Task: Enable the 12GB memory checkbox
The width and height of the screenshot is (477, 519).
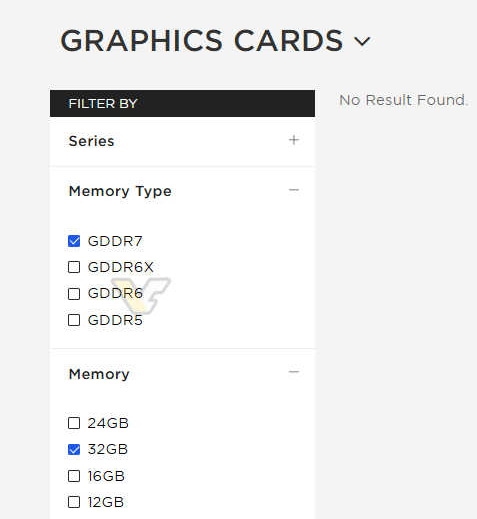Action: tap(74, 502)
